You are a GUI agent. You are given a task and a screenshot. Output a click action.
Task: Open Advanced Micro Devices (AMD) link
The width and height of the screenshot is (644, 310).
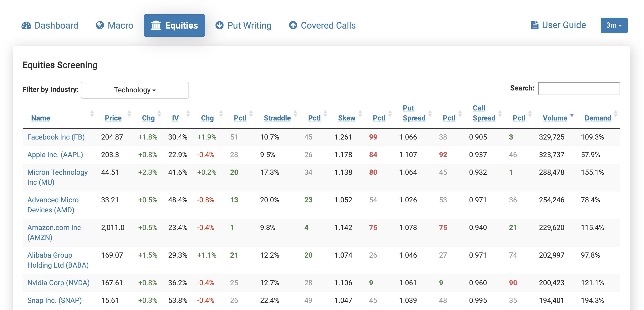click(53, 205)
